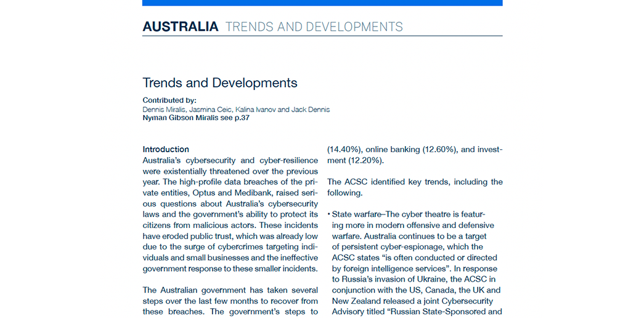Click the AUSTRALIA header title
The image size is (644, 318).
[181, 26]
